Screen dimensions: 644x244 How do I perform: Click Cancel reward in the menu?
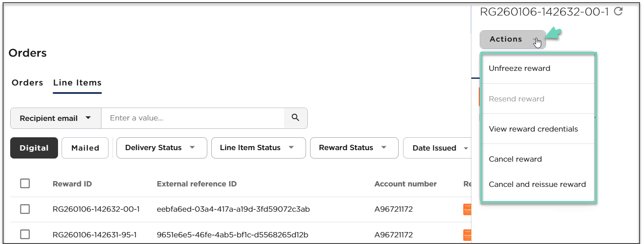(x=515, y=159)
